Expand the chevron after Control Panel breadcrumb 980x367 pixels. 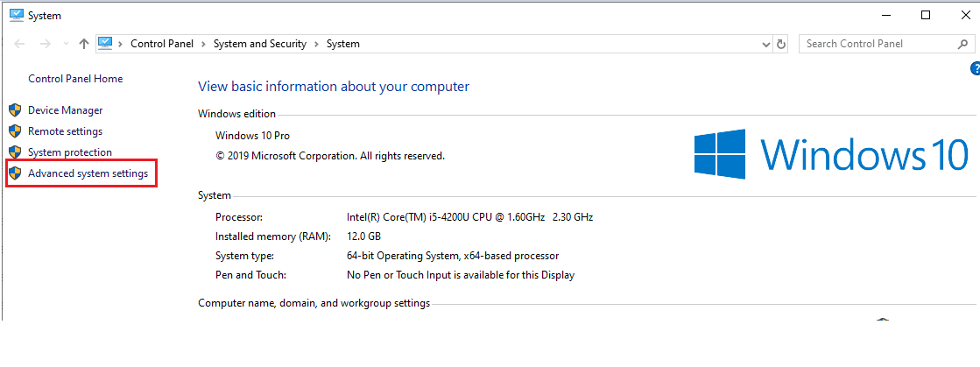[x=203, y=44]
